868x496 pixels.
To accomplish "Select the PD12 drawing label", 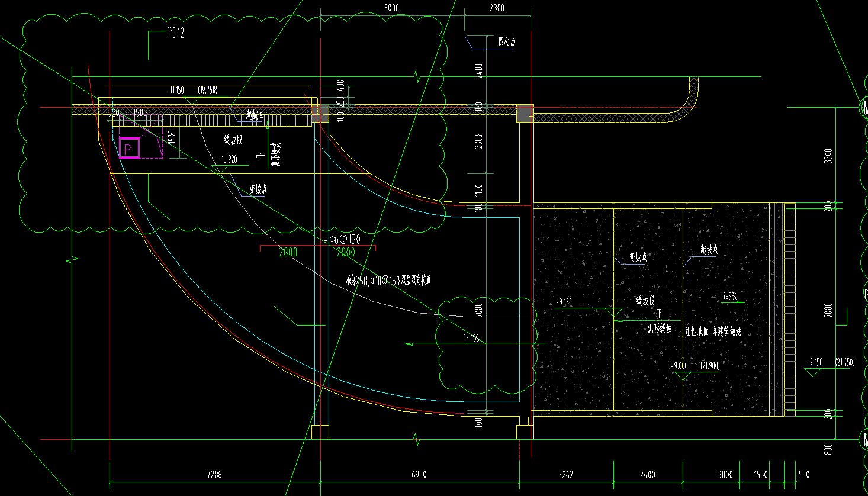I will click(x=175, y=33).
